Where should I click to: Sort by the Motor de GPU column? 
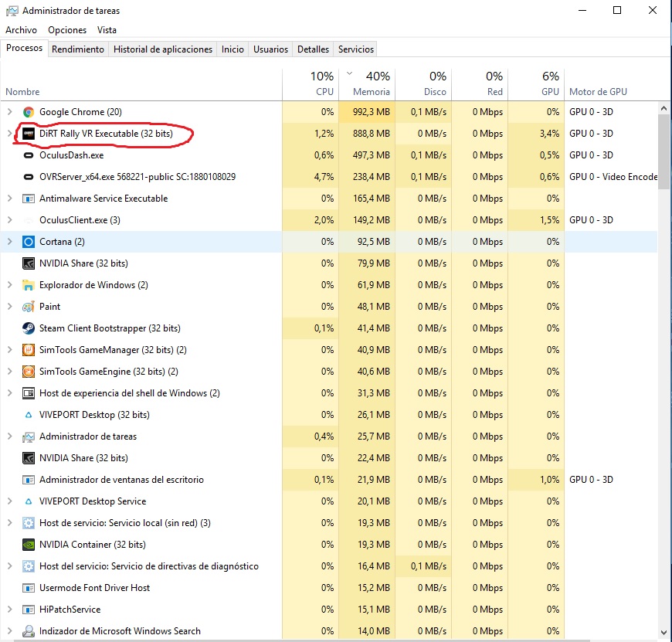click(x=611, y=85)
